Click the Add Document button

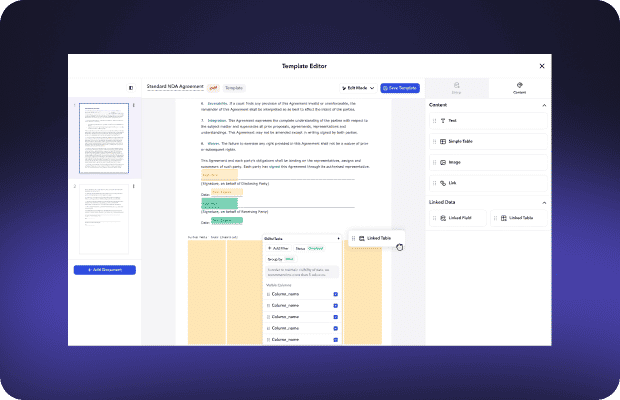coord(105,270)
